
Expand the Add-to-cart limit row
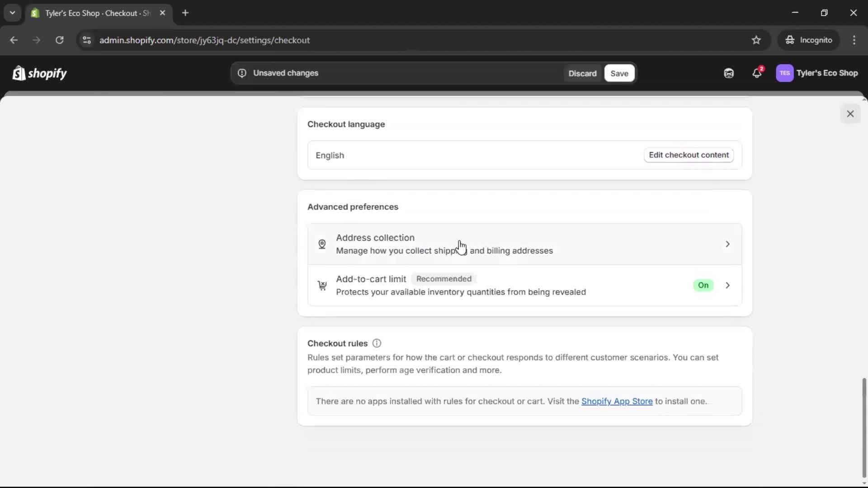pyautogui.click(x=727, y=285)
